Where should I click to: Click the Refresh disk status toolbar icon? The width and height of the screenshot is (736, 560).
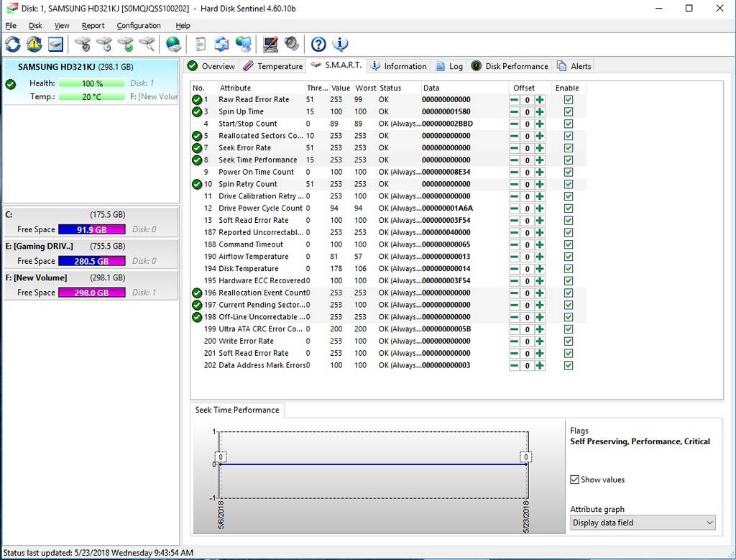click(13, 44)
